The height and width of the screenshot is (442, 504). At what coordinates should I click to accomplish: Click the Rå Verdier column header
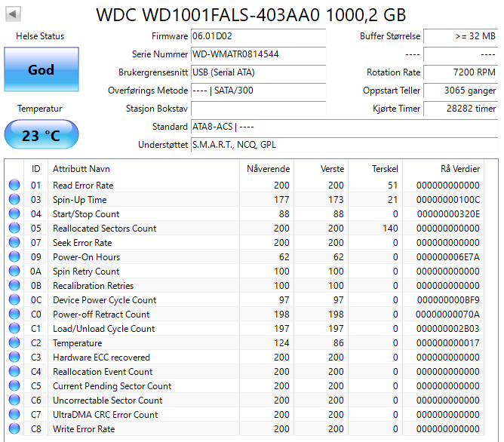coord(459,168)
